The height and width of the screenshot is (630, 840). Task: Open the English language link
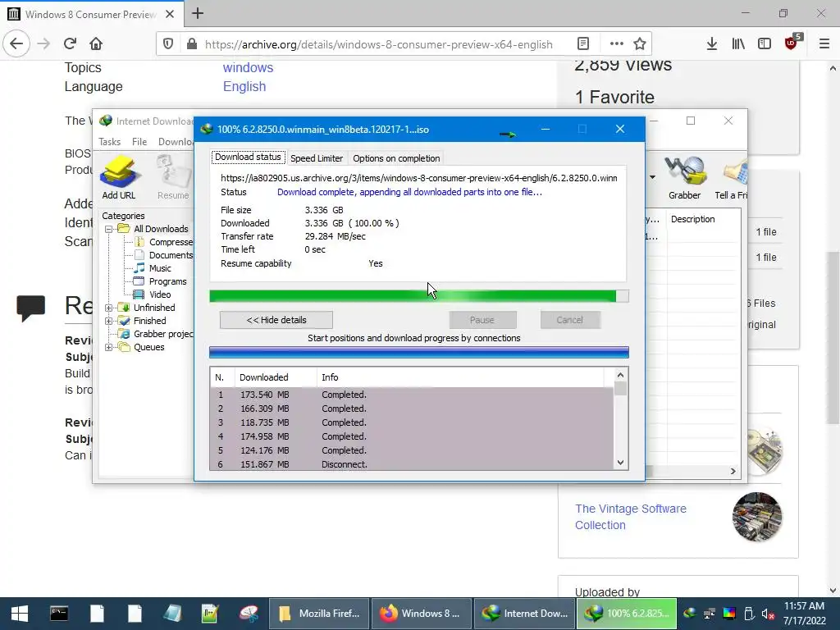(244, 86)
